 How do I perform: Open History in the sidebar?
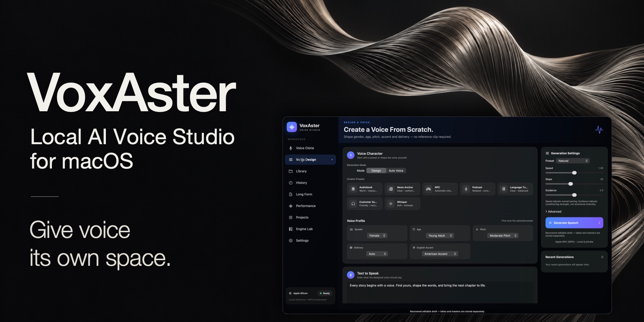pos(311,183)
